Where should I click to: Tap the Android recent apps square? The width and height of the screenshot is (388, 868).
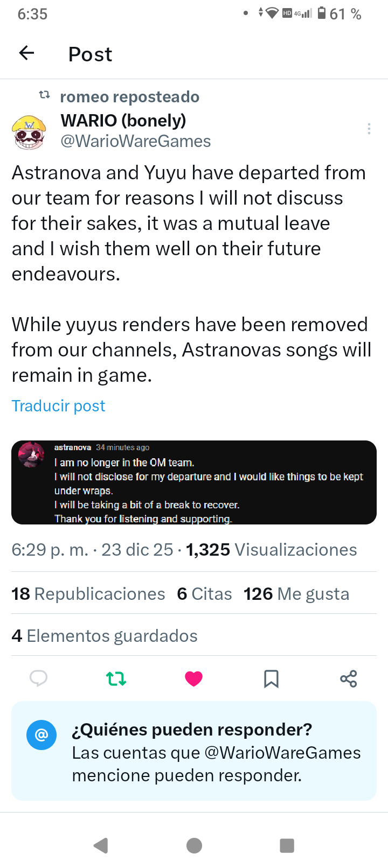(287, 845)
